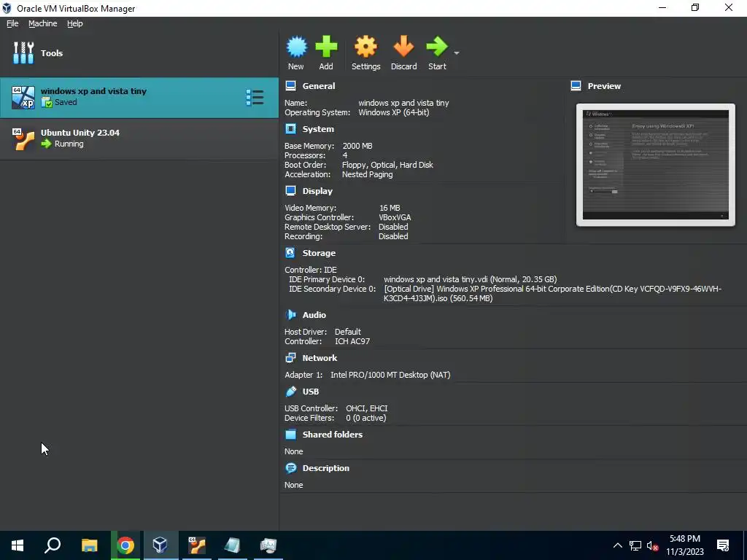Screen dimensions: 747x560
Task: Click the VirtualBox cube taskbar icon
Action: coord(160,545)
